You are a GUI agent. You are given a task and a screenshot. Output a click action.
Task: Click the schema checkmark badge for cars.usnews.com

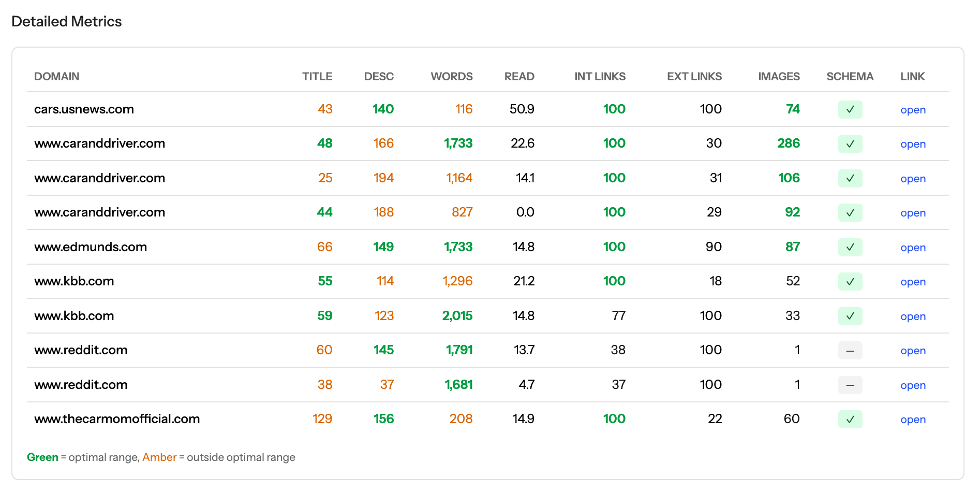pos(850,109)
